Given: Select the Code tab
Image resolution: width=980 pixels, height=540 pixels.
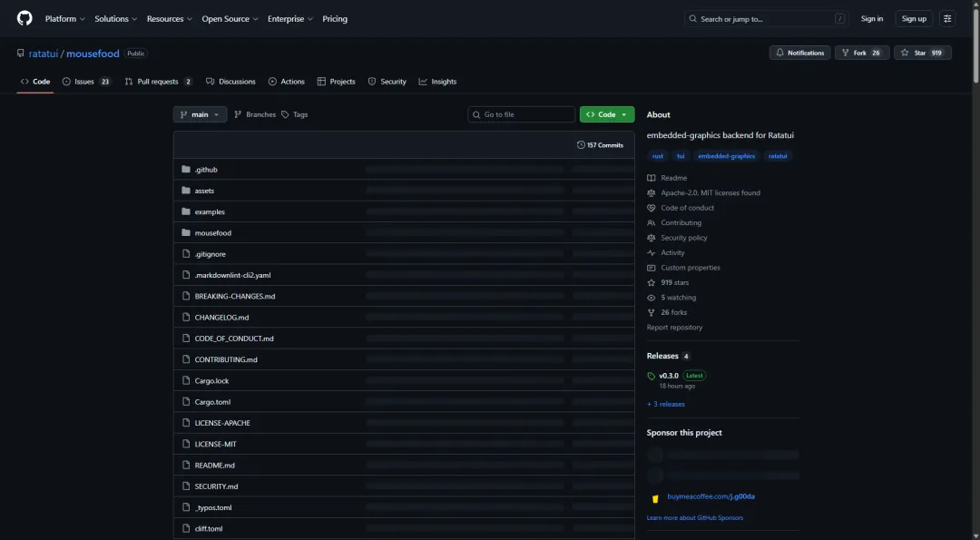Looking at the screenshot, I should (x=35, y=82).
